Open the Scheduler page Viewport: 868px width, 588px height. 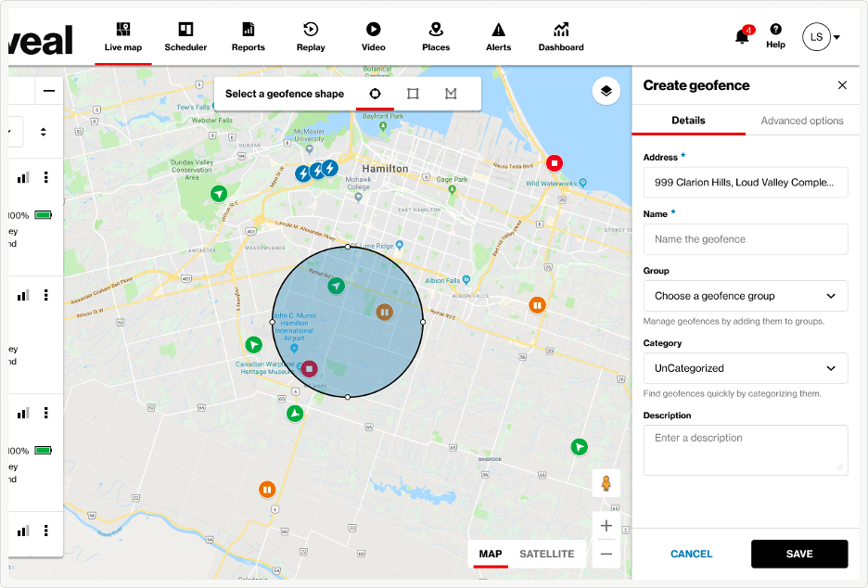(x=185, y=35)
